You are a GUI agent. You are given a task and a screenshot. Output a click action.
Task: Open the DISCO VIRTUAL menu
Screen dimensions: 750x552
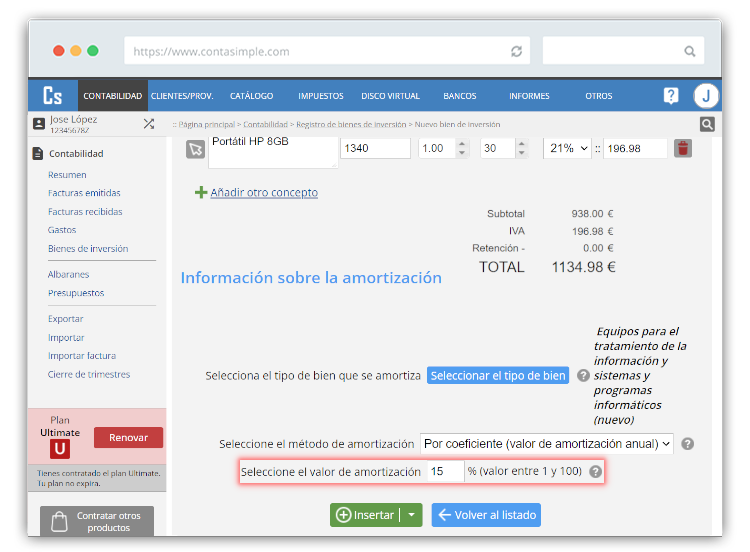point(390,96)
